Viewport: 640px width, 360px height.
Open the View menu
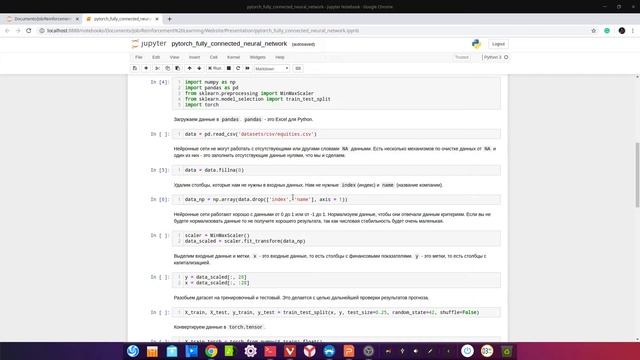(x=174, y=57)
